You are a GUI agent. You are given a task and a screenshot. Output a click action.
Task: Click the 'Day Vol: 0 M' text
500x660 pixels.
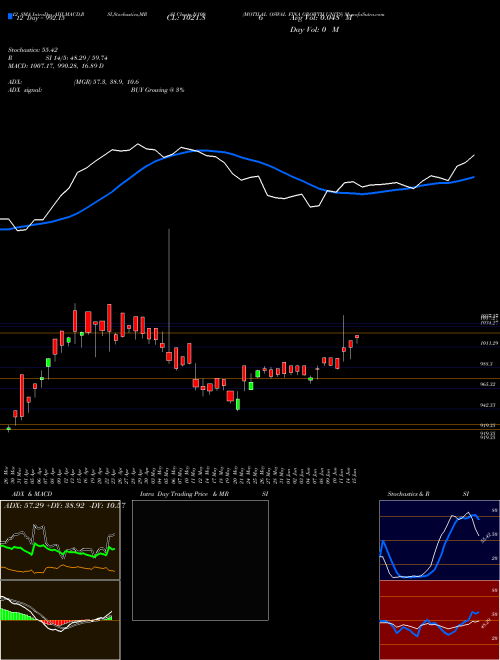[314, 30]
